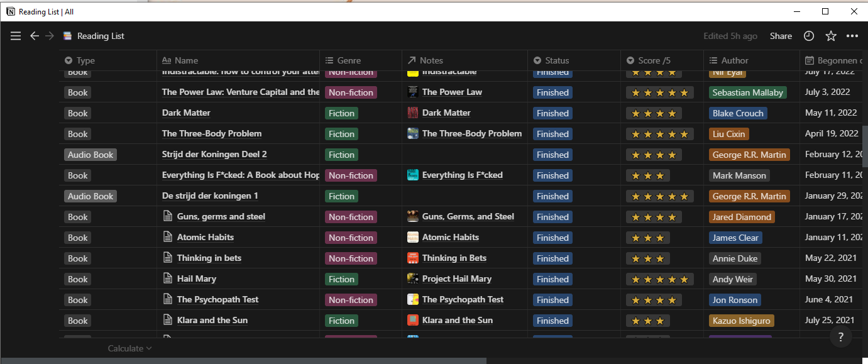Open the Notes column header menu

point(465,60)
